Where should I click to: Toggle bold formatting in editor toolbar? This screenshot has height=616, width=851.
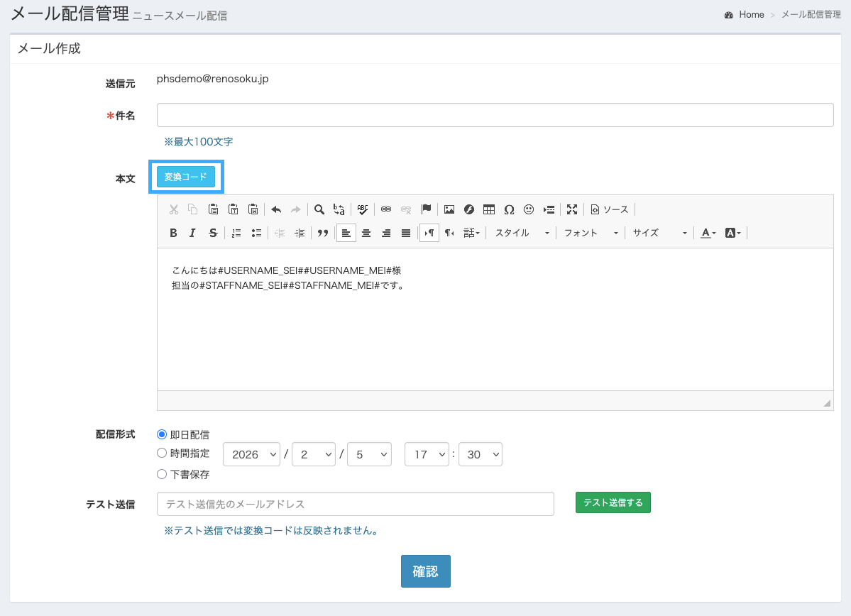(173, 233)
